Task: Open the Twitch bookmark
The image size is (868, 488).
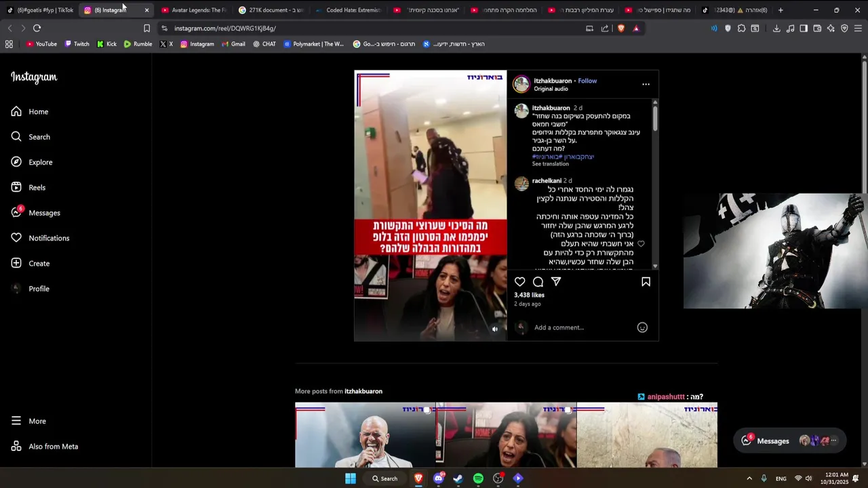Action: (x=77, y=44)
